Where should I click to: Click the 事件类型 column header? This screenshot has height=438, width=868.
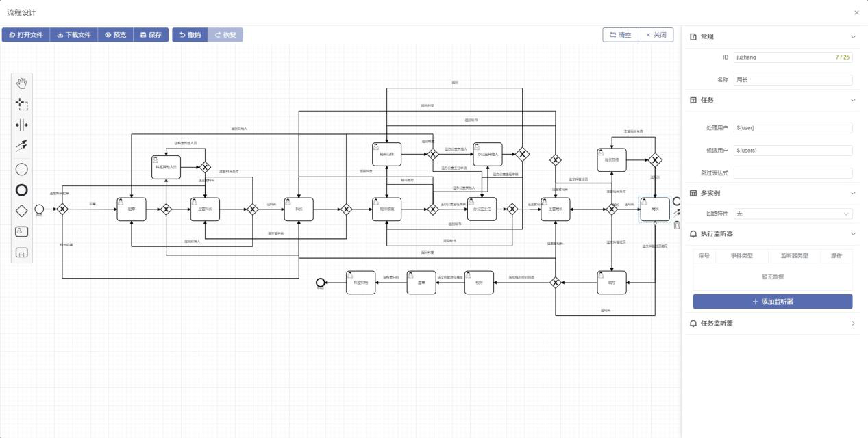pyautogui.click(x=741, y=255)
